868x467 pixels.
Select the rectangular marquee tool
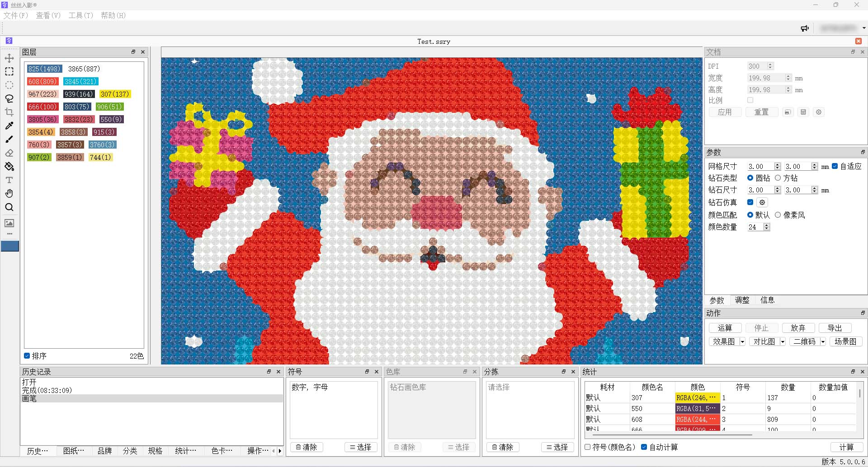point(9,72)
